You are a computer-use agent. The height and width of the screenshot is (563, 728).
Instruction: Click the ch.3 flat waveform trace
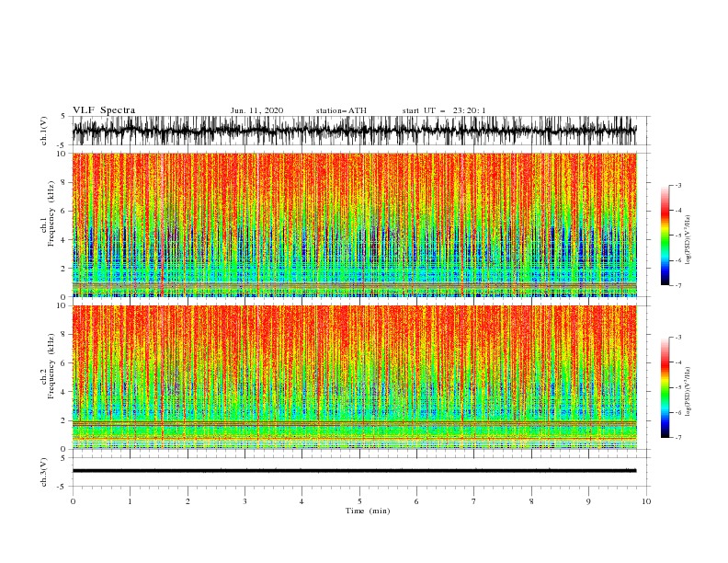354,471
